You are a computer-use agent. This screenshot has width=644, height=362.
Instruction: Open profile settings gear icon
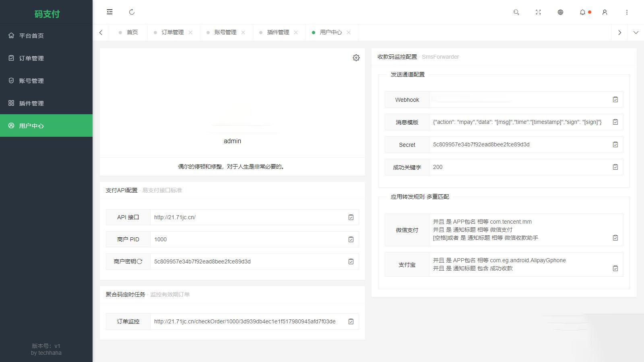(356, 58)
